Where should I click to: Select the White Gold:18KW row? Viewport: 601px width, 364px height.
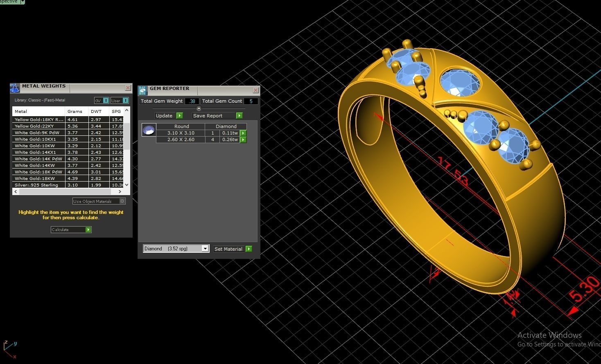pyautogui.click(x=68, y=178)
